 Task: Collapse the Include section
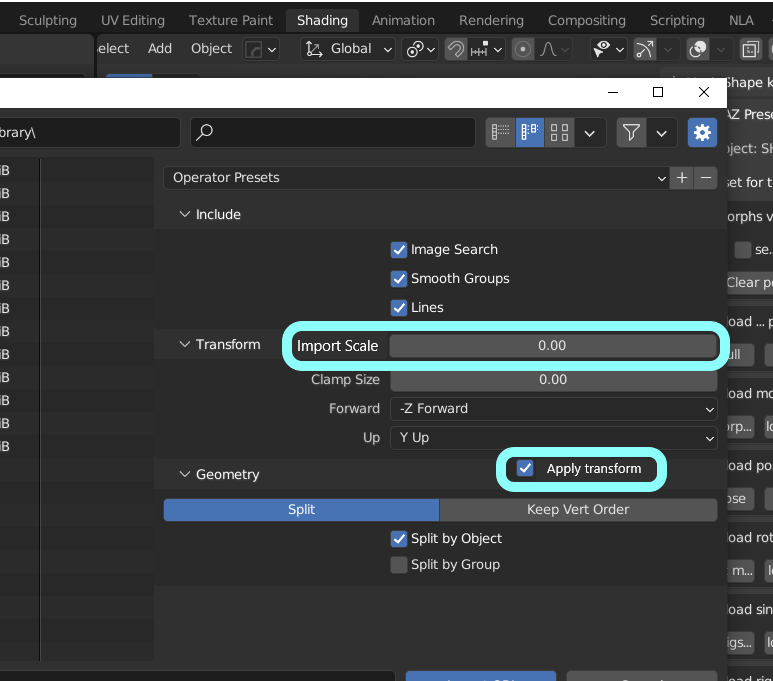pyautogui.click(x=184, y=214)
